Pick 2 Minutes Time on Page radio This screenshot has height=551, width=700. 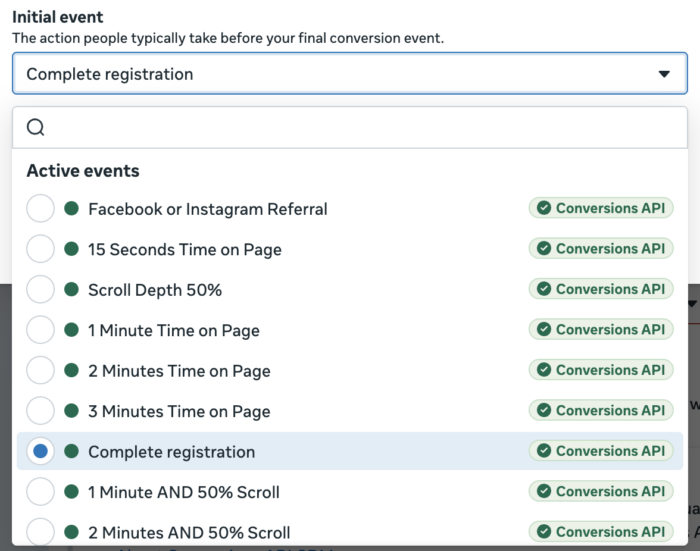pyautogui.click(x=40, y=370)
